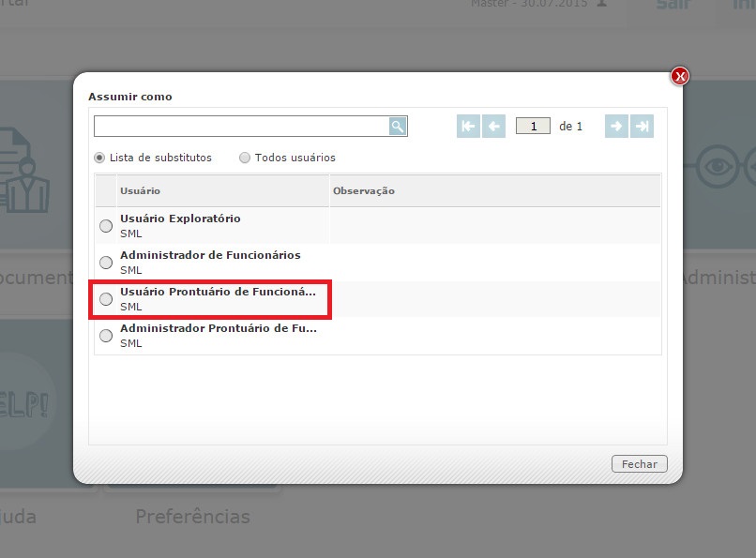Select the Administrador de Funcionários radio option
This screenshot has height=558, width=756.
[x=106, y=263]
